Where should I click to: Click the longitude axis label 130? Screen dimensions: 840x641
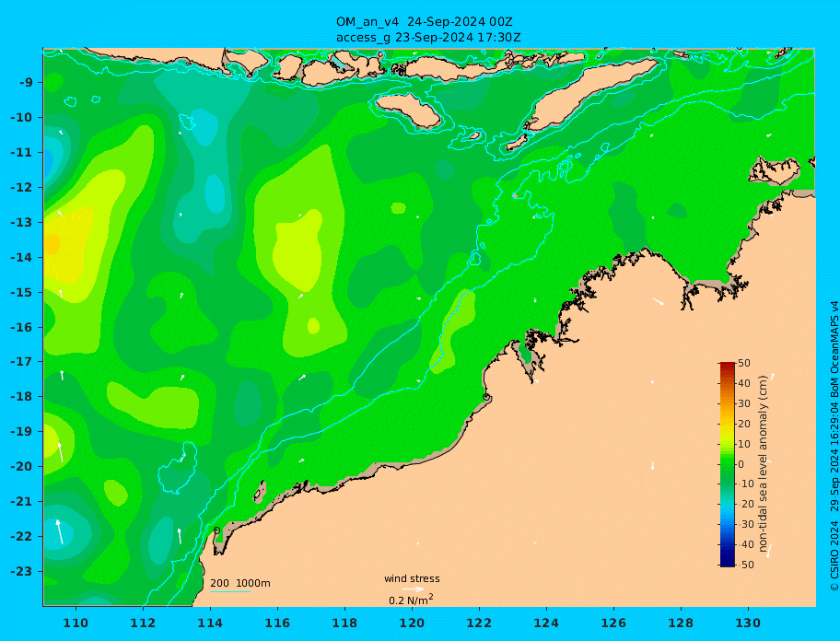tap(748, 623)
